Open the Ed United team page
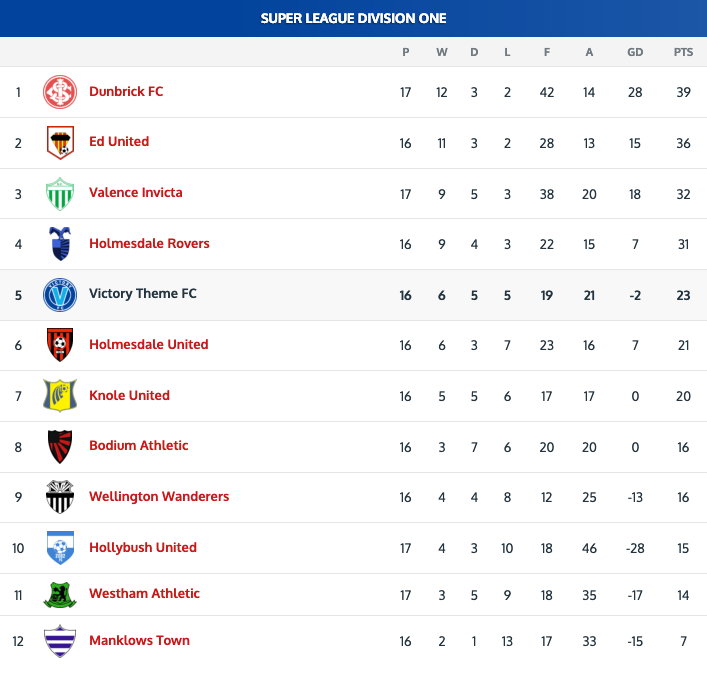This screenshot has height=686, width=707. pyautogui.click(x=119, y=141)
